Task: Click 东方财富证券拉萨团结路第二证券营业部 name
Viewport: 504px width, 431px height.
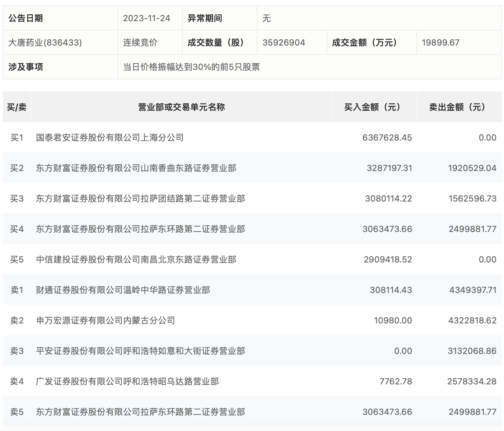Action: pos(140,199)
